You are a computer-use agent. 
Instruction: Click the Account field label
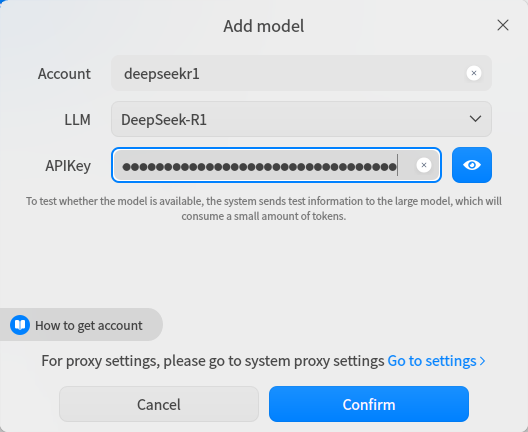(x=64, y=73)
